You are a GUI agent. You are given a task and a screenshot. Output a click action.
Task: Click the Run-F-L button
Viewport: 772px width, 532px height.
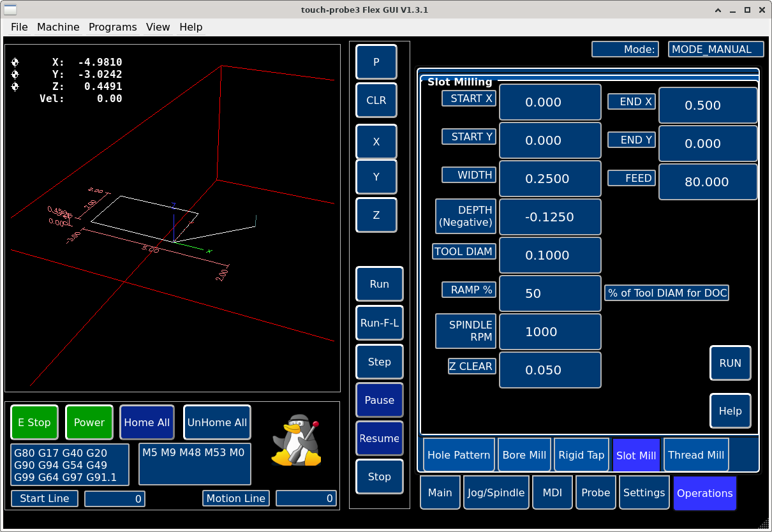coord(379,323)
